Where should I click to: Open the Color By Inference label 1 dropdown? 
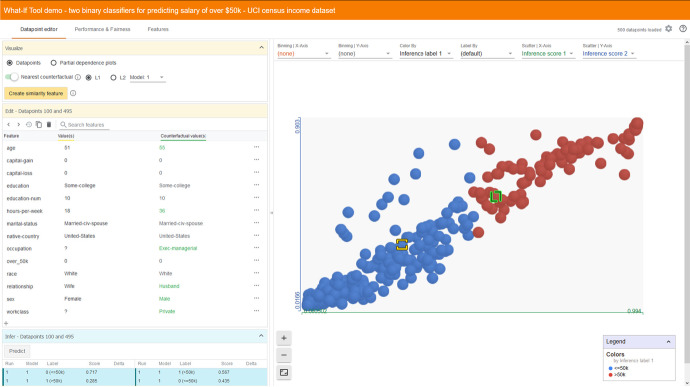click(425, 54)
